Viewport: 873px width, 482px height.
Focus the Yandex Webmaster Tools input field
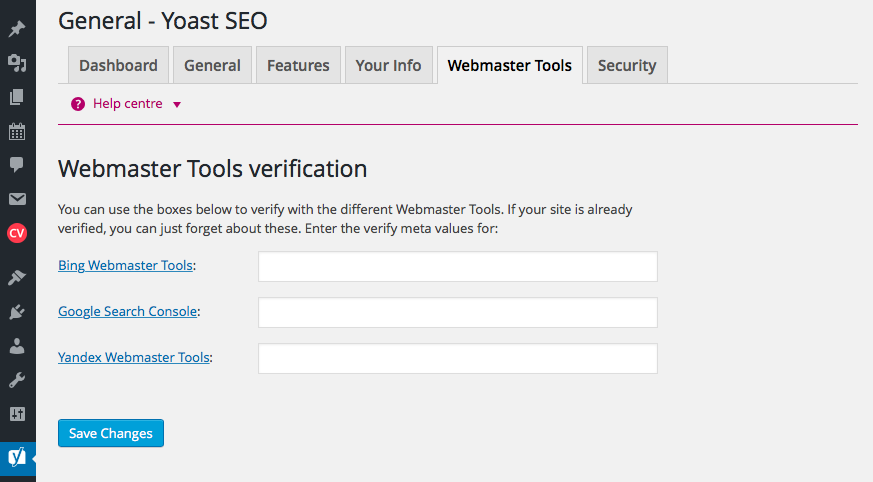pyautogui.click(x=458, y=358)
